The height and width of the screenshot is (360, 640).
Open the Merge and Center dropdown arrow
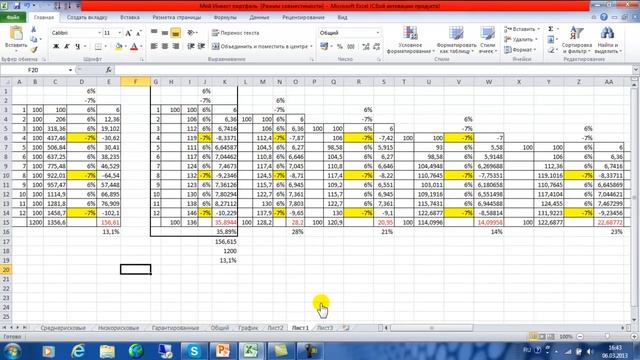click(x=311, y=47)
